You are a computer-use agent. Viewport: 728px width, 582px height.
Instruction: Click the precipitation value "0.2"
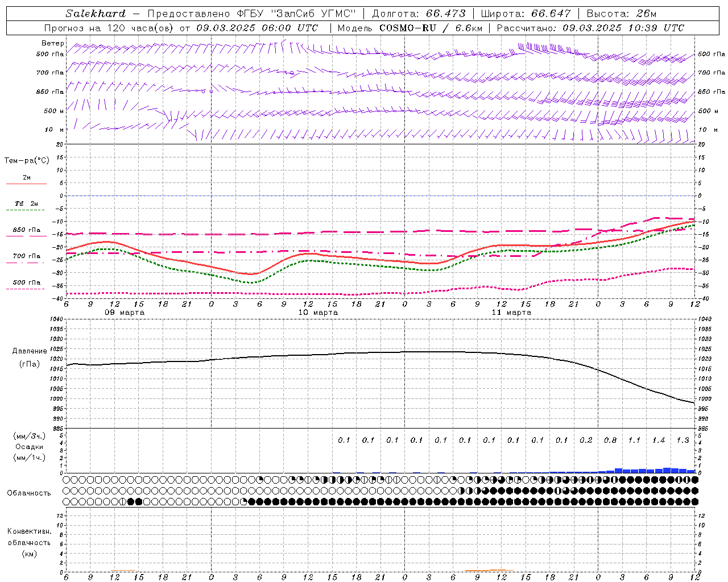click(x=586, y=440)
